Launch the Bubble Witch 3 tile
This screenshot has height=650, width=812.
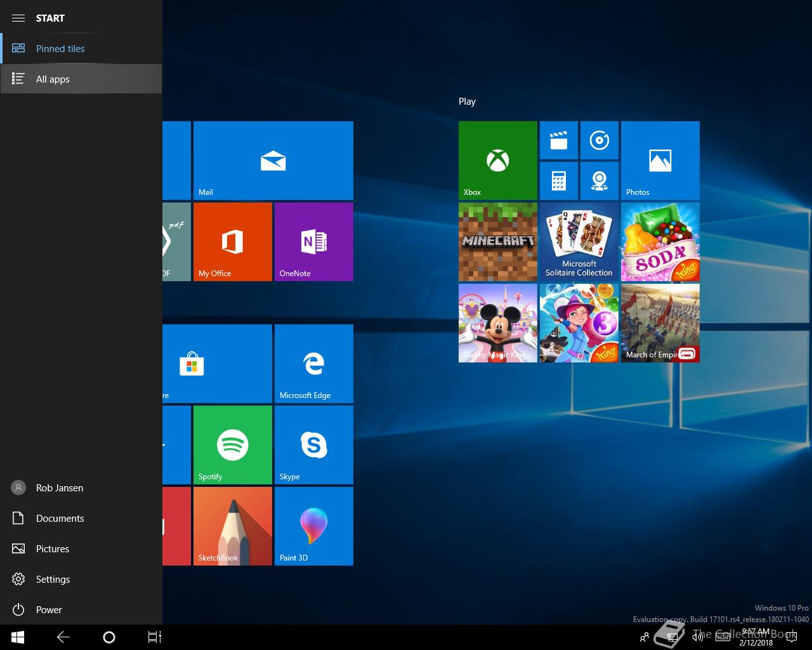coord(579,323)
